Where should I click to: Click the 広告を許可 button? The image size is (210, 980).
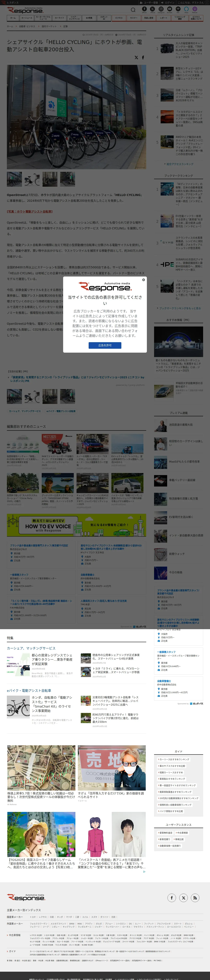tap(105, 345)
